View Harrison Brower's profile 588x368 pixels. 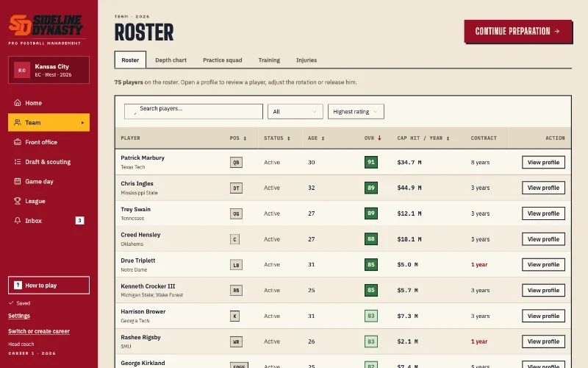[543, 316]
